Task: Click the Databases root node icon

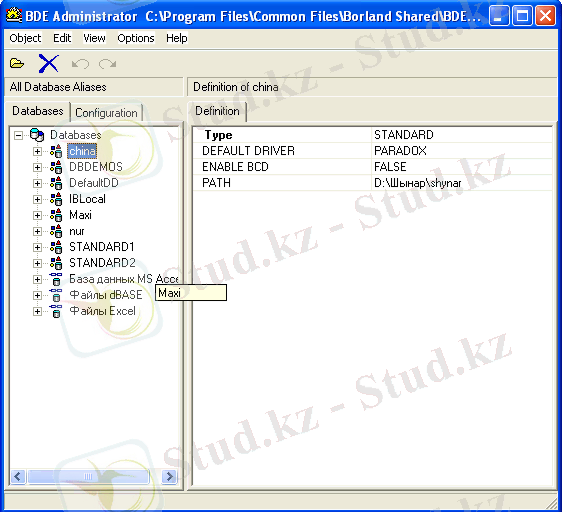Action: point(37,135)
